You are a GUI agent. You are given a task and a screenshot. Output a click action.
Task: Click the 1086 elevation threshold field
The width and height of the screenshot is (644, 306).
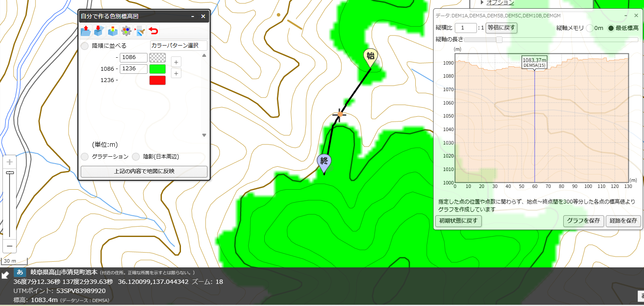point(134,57)
